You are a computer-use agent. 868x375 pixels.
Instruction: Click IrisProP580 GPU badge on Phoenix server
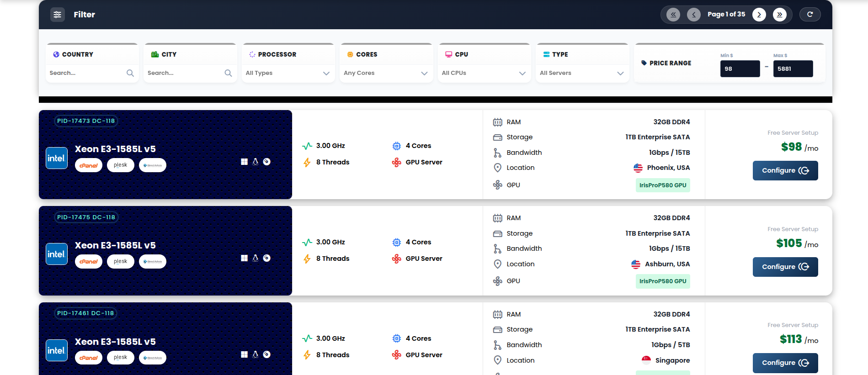coord(663,185)
